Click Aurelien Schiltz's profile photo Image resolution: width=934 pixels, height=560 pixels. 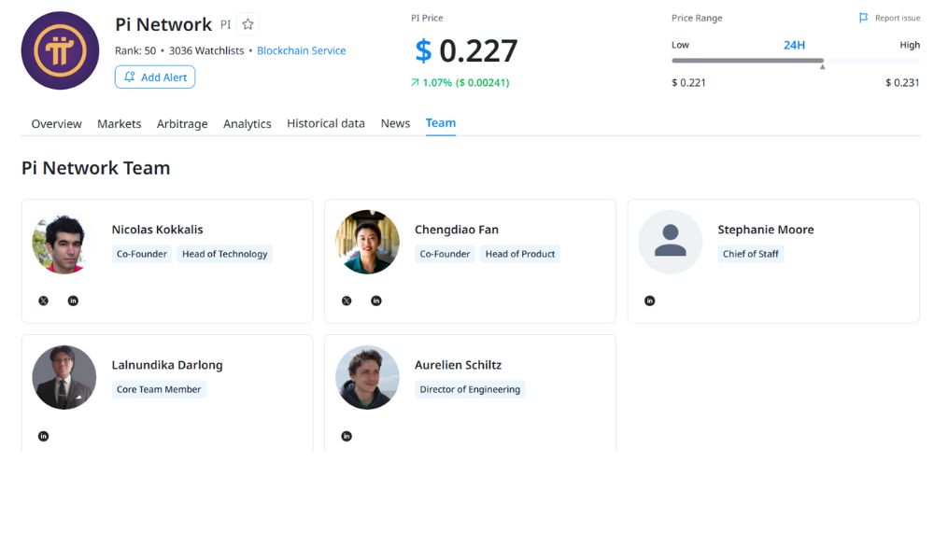(x=367, y=377)
